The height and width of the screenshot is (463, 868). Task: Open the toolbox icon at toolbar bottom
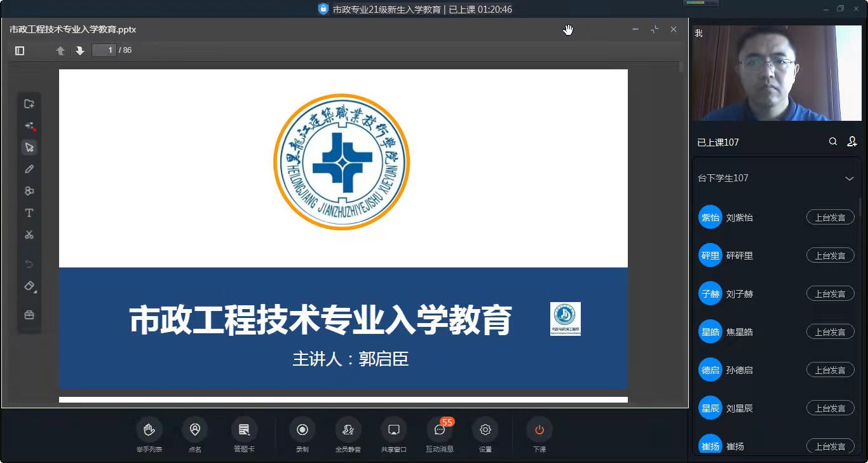[x=29, y=315]
